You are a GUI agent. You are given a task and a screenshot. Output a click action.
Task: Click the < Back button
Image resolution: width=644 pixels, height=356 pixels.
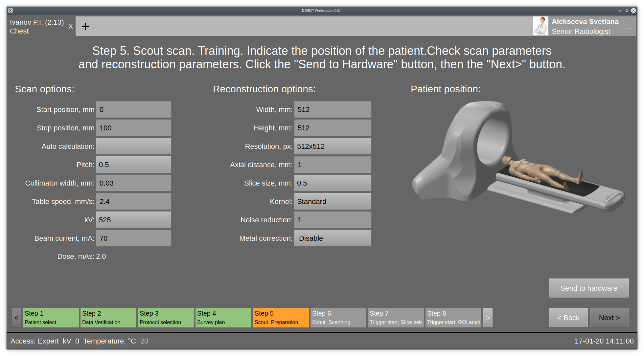(568, 318)
